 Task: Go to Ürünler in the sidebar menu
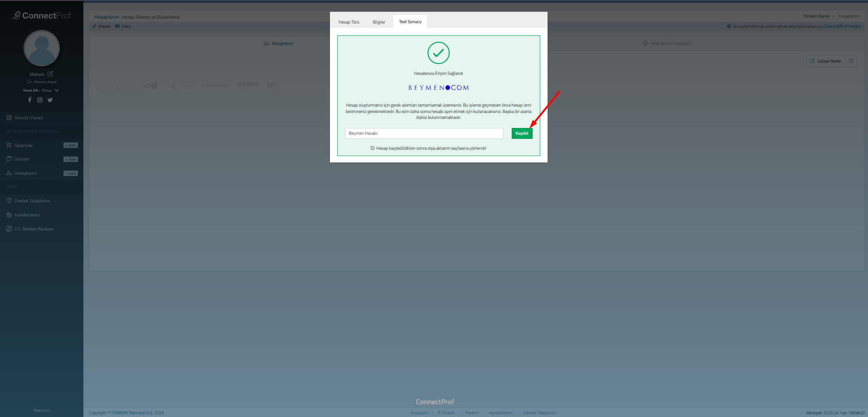click(x=22, y=159)
